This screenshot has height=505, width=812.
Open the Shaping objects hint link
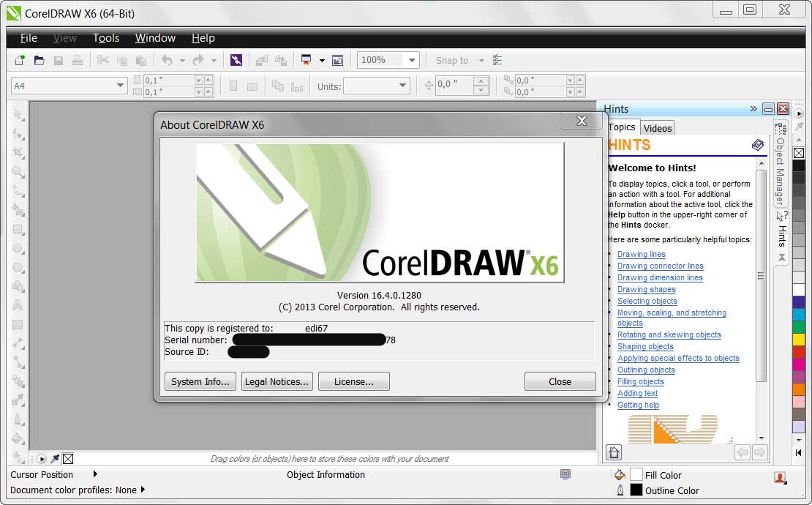click(645, 346)
